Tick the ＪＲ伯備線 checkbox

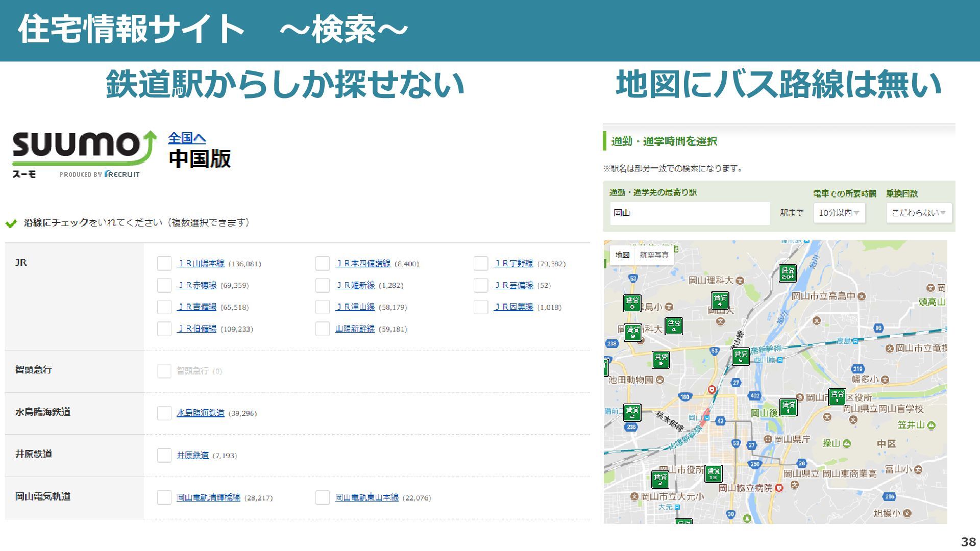(x=164, y=329)
